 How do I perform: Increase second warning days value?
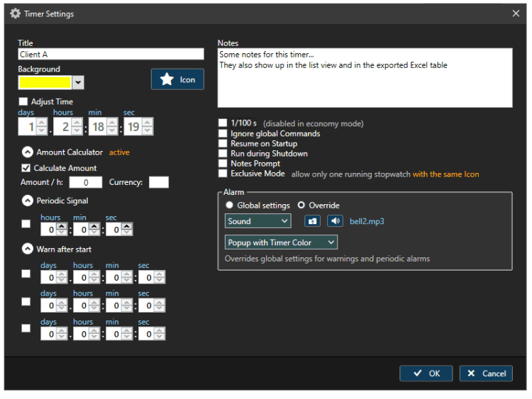pos(62,303)
